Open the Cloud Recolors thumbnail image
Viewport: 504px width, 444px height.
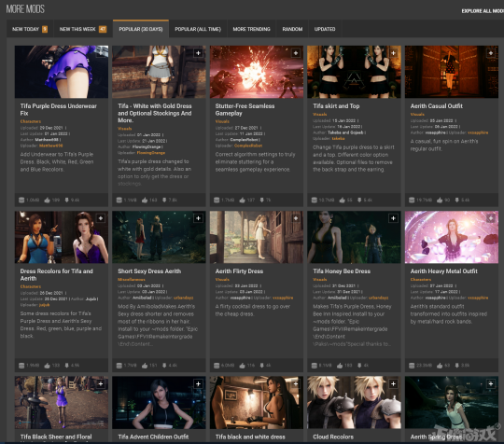pos(354,403)
